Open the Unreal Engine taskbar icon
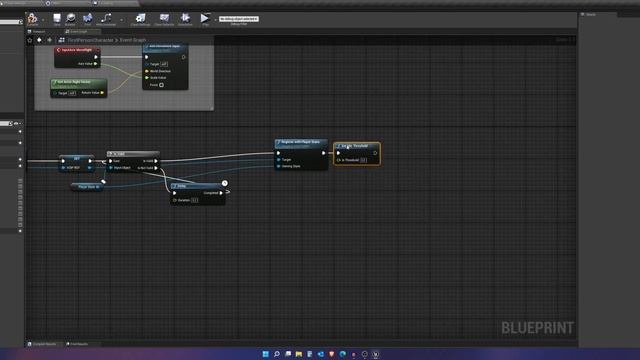Image resolution: width=640 pixels, height=360 pixels. [x=376, y=354]
